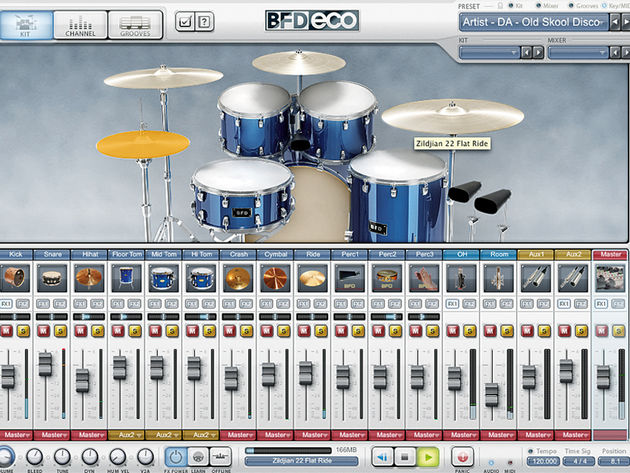Mute the Room channel
Image resolution: width=630 pixels, height=473 pixels.
(x=490, y=331)
